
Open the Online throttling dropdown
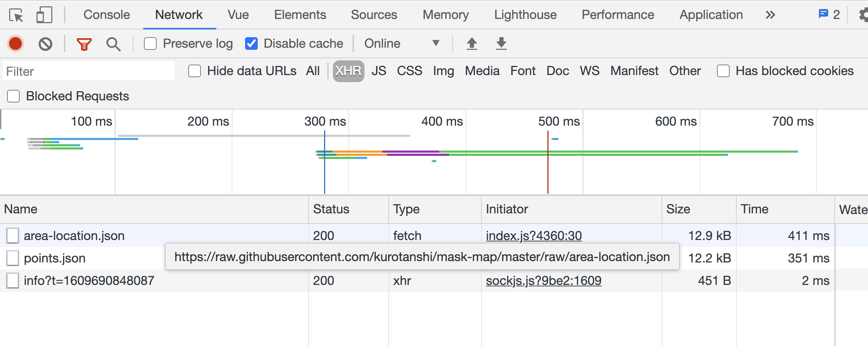(402, 44)
